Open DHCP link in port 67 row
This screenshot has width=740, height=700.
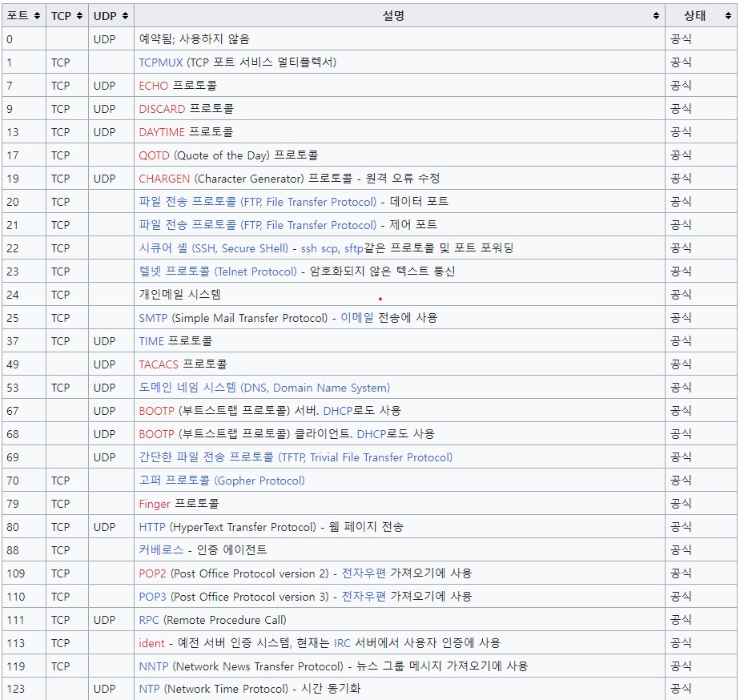338,411
